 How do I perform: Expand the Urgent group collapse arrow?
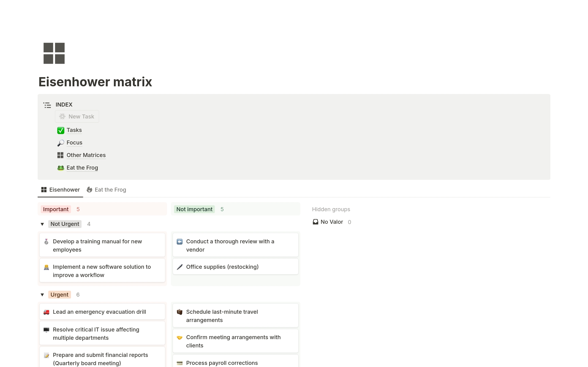click(x=42, y=294)
